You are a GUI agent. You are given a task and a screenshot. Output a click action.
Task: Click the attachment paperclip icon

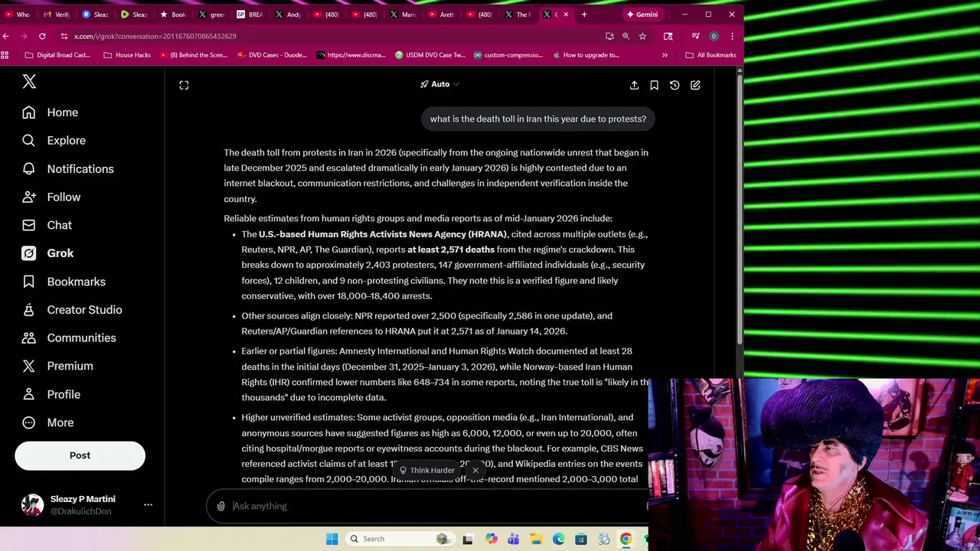pyautogui.click(x=220, y=506)
